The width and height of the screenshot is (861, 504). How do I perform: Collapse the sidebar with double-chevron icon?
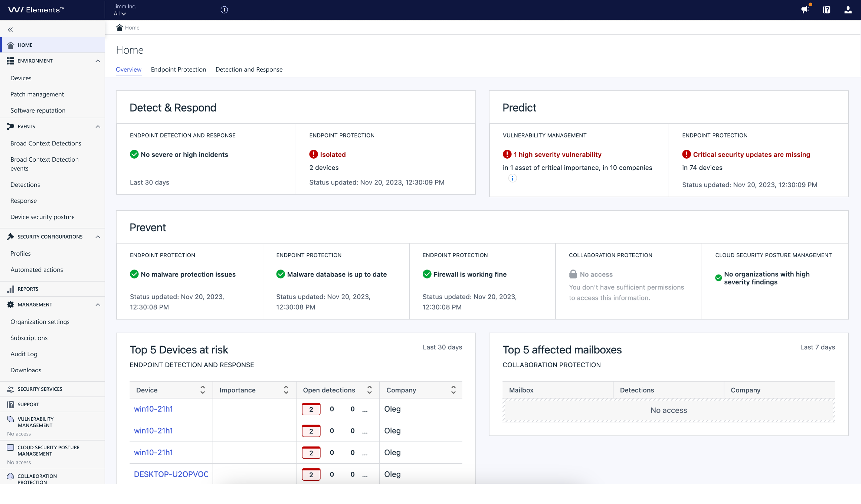10,30
